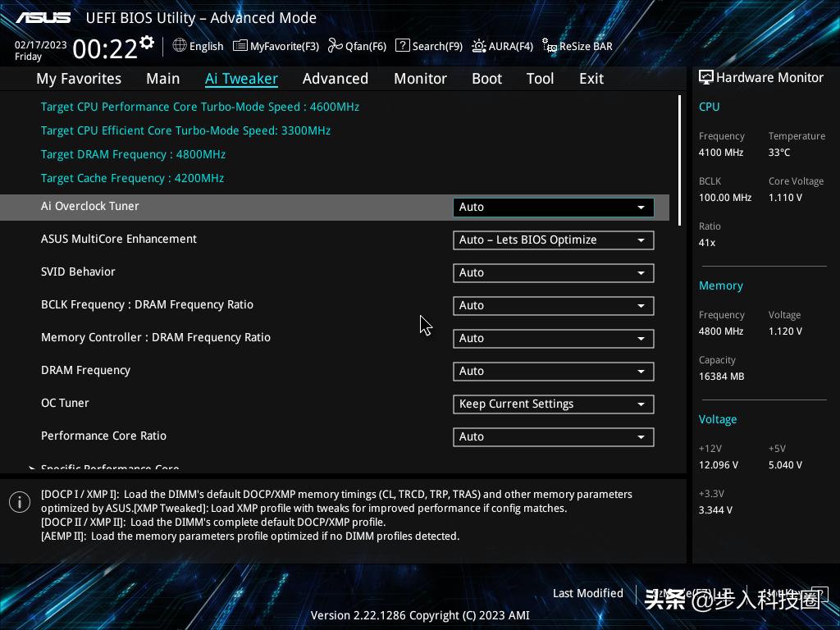Go to the Exit tab
Viewport: 840px width, 630px height.
click(591, 79)
